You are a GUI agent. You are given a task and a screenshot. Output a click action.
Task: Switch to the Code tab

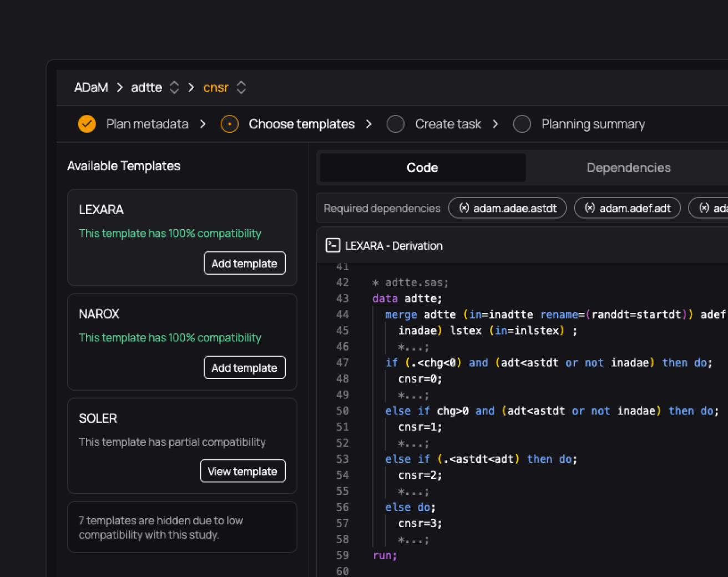pos(422,168)
